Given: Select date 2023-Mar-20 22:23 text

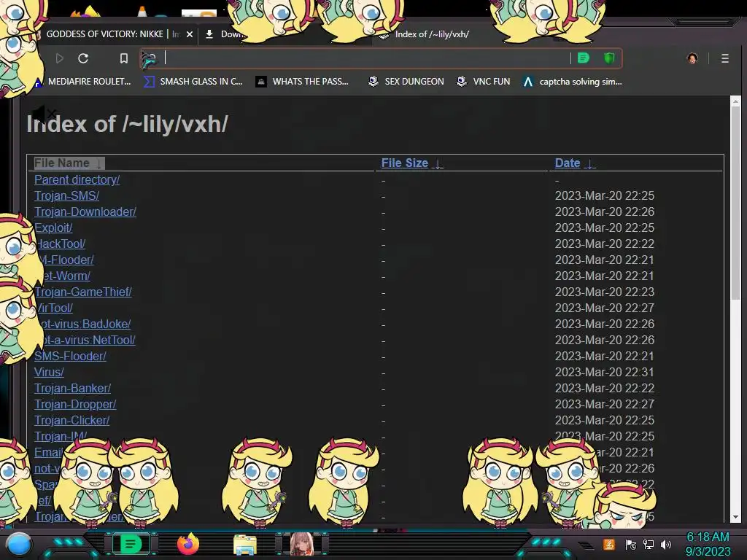Looking at the screenshot, I should pos(605,292).
